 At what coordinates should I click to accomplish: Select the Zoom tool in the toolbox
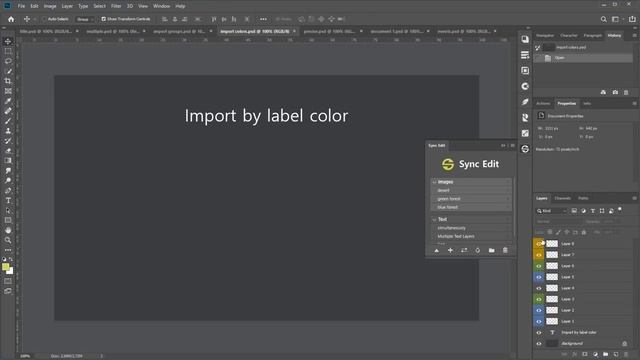8,240
